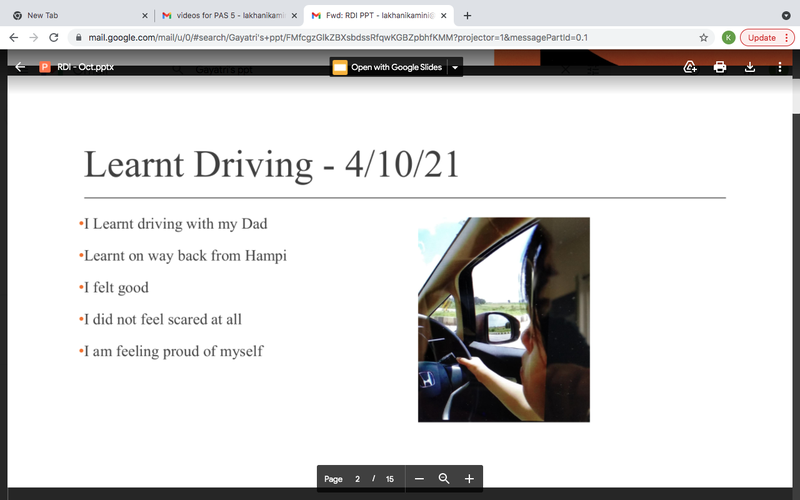
Task: Open with Google Slides
Action: [388, 67]
